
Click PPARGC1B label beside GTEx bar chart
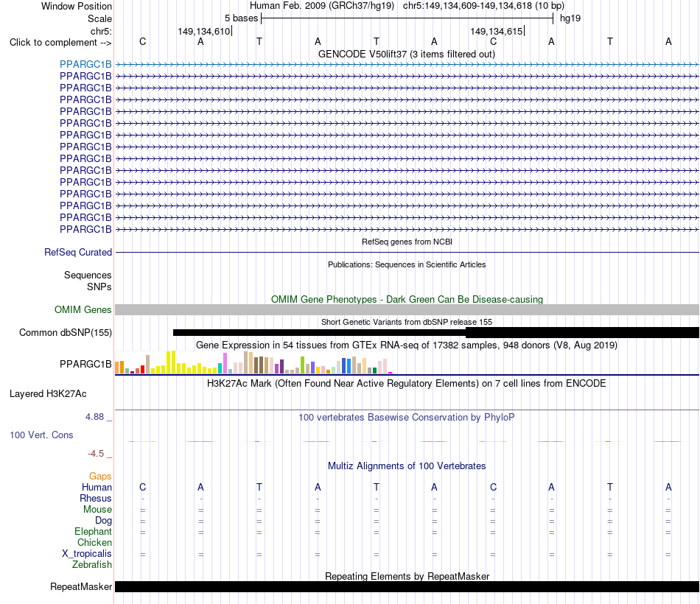[x=85, y=365]
